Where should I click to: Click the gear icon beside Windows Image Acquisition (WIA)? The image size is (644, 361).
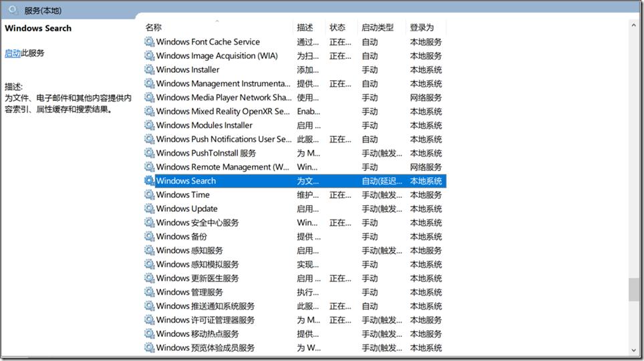tap(149, 55)
